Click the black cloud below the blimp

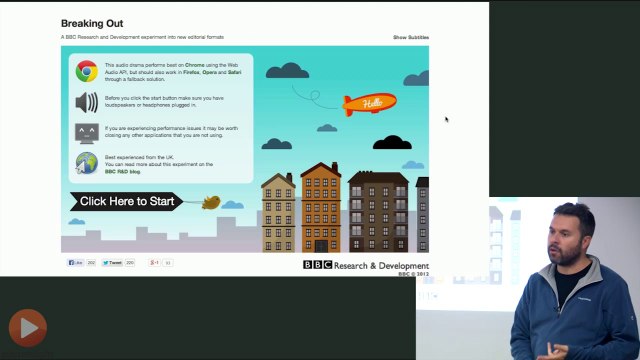point(392,143)
